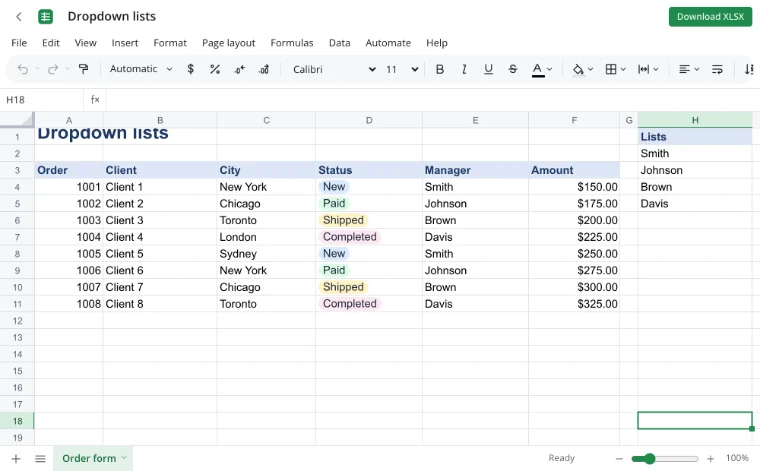This screenshot has width=760, height=471.
Task: Click the Client 4 cell
Action: coord(160,237)
